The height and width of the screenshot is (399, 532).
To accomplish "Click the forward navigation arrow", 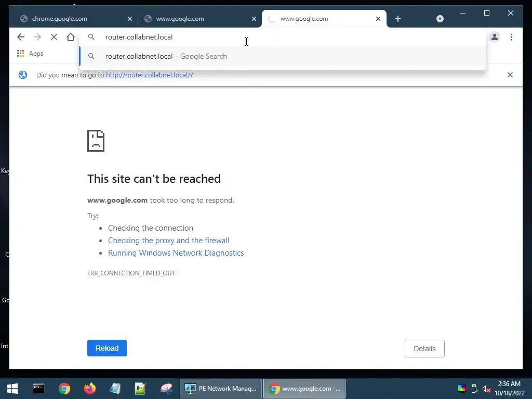I will pos(37,37).
